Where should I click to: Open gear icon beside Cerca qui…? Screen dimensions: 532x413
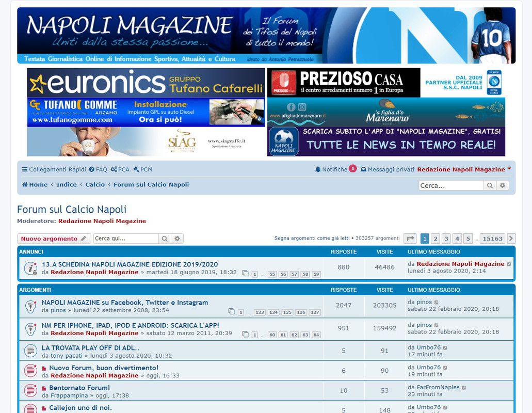click(177, 239)
